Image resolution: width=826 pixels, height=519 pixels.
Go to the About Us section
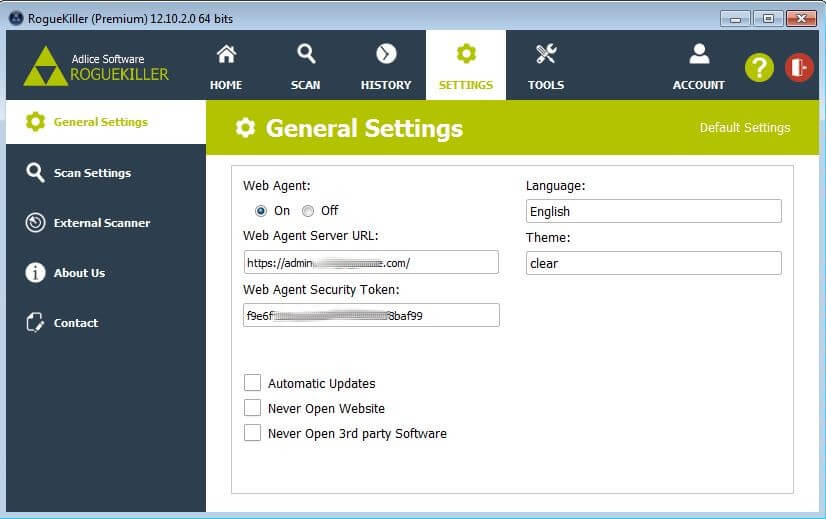point(79,273)
